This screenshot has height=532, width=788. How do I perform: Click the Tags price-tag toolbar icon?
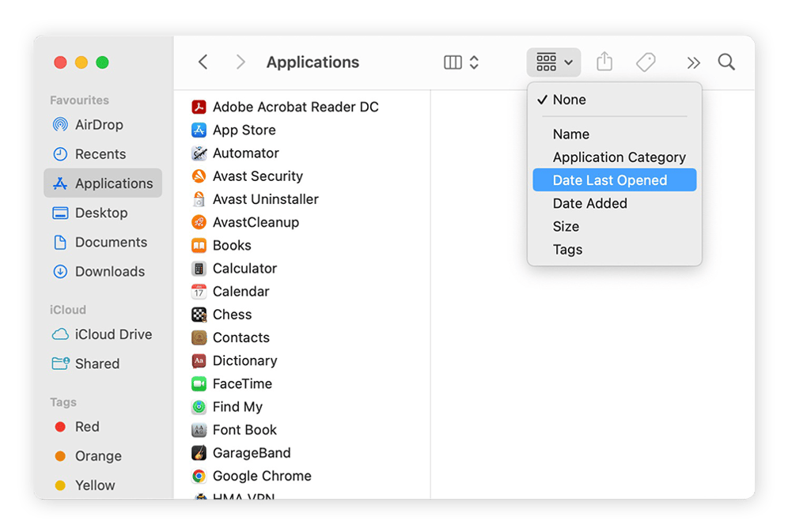coord(646,62)
